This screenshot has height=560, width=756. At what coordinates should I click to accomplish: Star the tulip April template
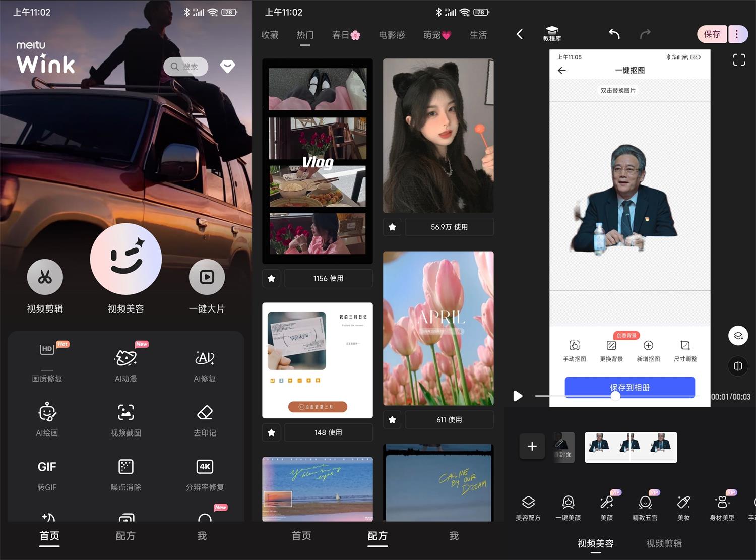tap(392, 419)
